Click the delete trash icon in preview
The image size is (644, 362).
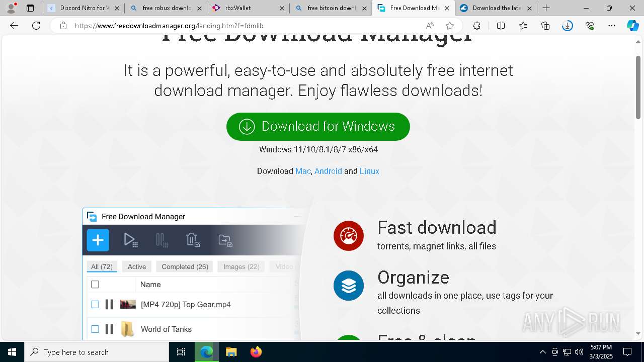(193, 240)
